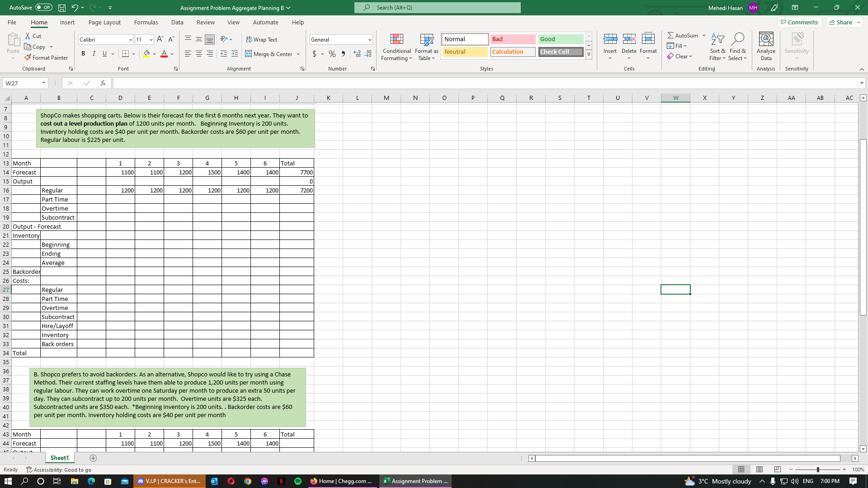The width and height of the screenshot is (868, 488).
Task: Switch to the Page Layout tab
Action: [104, 22]
